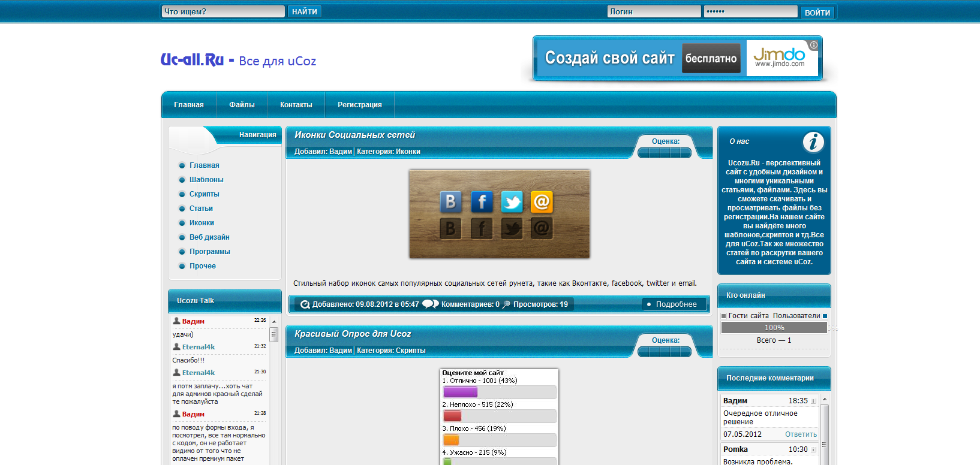Click the clock icon next to Добавлено date

tap(305, 304)
